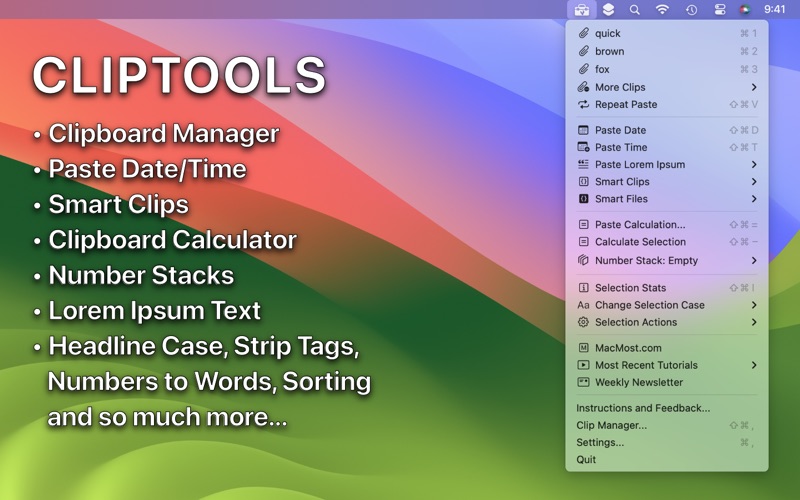Click the ClipTools toolbox icon in menu bar

click(x=581, y=10)
